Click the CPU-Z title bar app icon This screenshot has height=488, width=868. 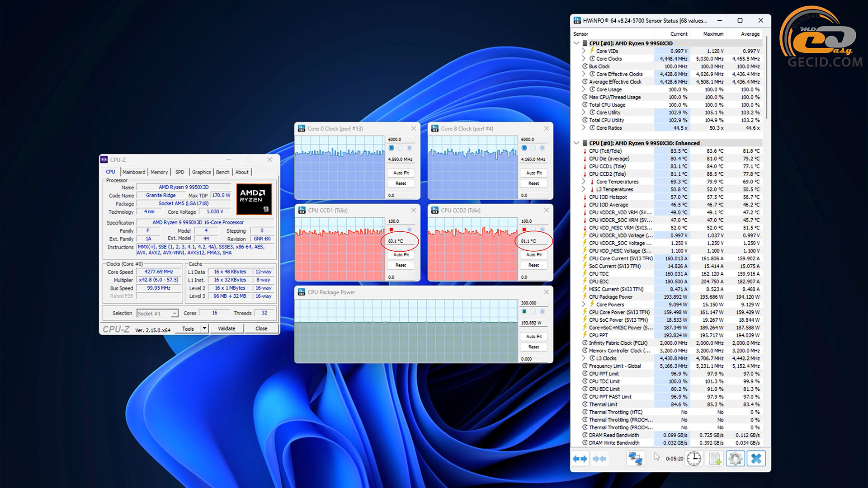tap(104, 160)
